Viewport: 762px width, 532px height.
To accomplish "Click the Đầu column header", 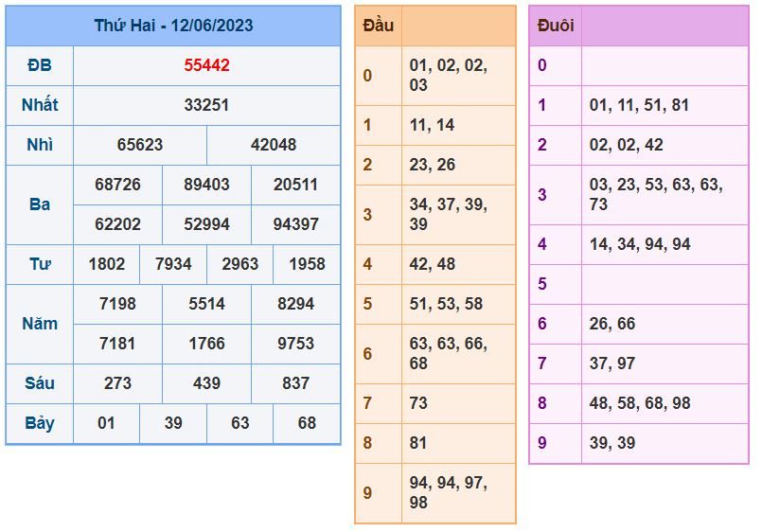I will (x=378, y=26).
